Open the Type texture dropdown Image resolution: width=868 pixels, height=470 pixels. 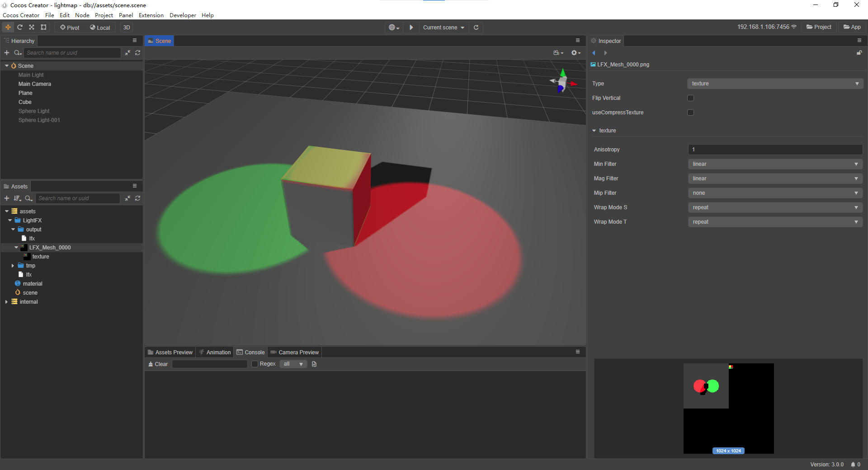[775, 84]
